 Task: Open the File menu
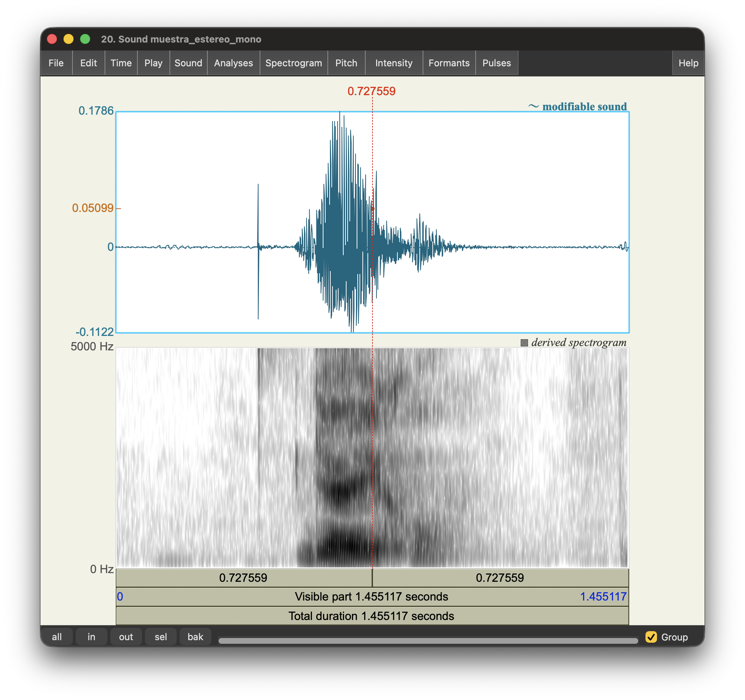tap(56, 63)
